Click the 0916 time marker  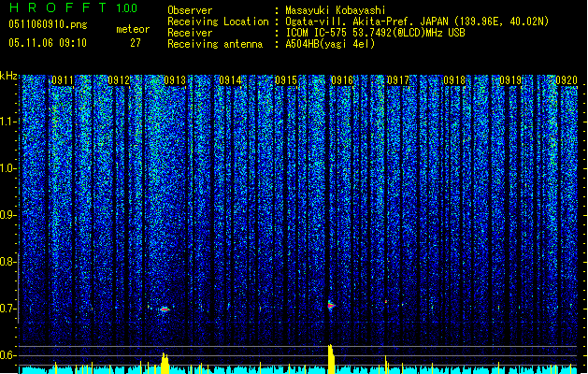[x=342, y=80]
